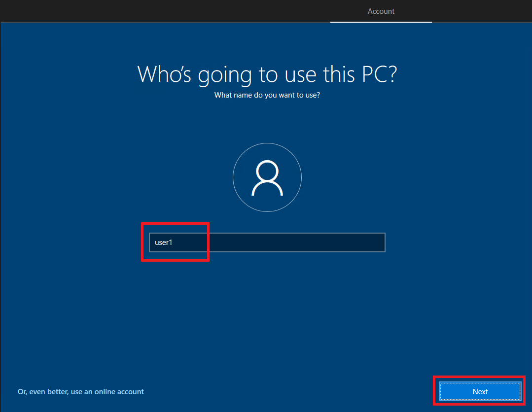Focus the user name input field

[x=267, y=242]
